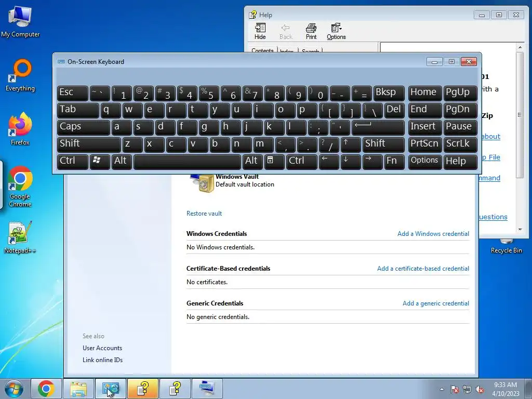
Task: Click the PgDn key
Action: pos(460,110)
